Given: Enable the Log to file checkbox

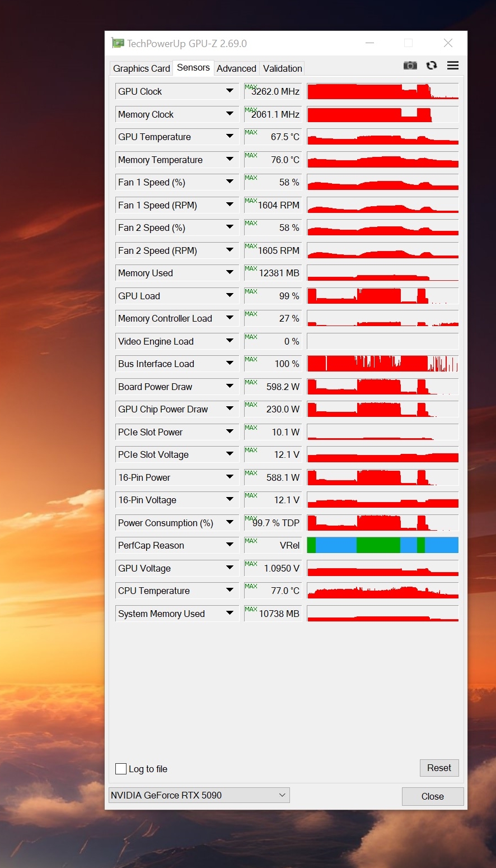Looking at the screenshot, I should (x=121, y=769).
